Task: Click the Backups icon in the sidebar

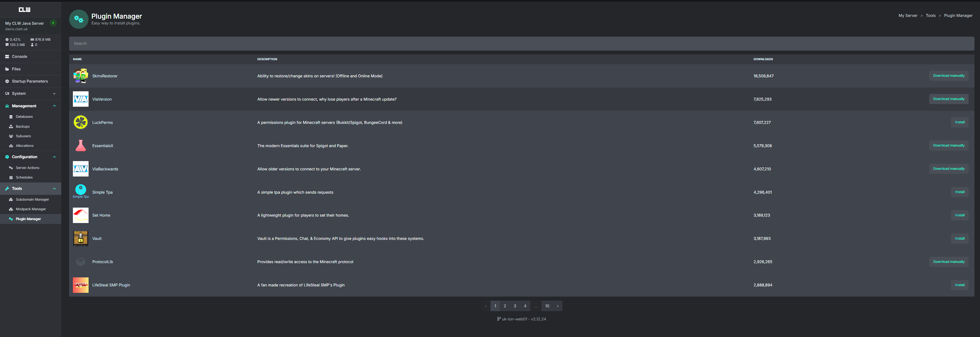Action: (x=11, y=126)
